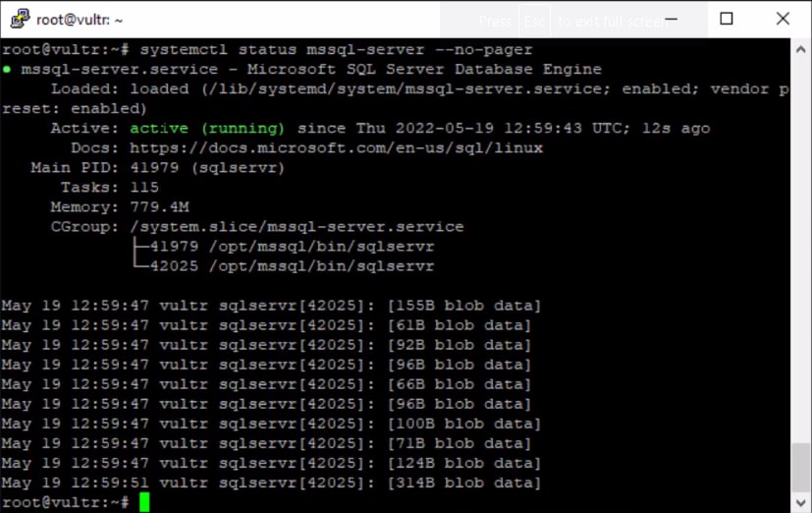Click the '41979 /opt/mssql/bin/sqlservr' process line
Image resolution: width=812 pixels, height=513 pixels.
click(292, 246)
